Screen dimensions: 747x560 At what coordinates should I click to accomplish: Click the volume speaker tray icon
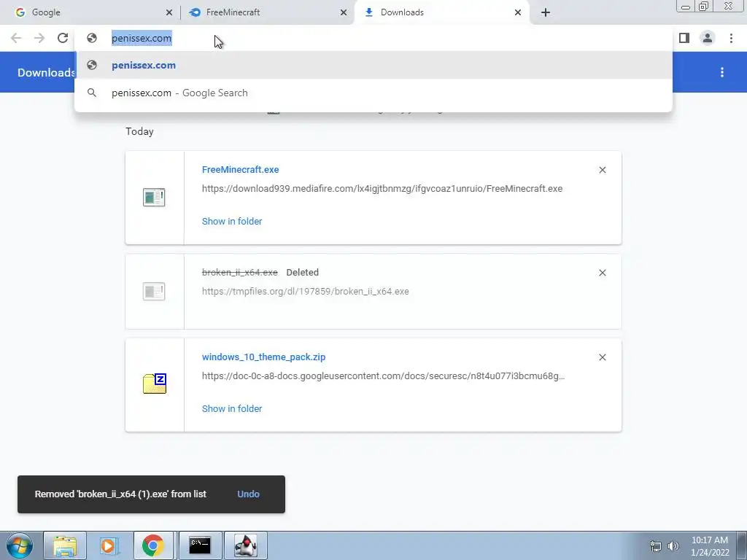pos(673,546)
